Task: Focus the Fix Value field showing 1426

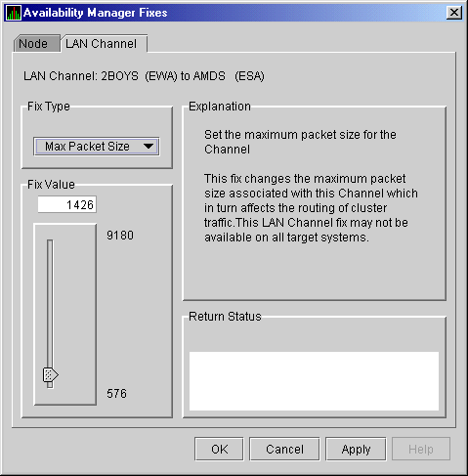Action: pos(66,204)
